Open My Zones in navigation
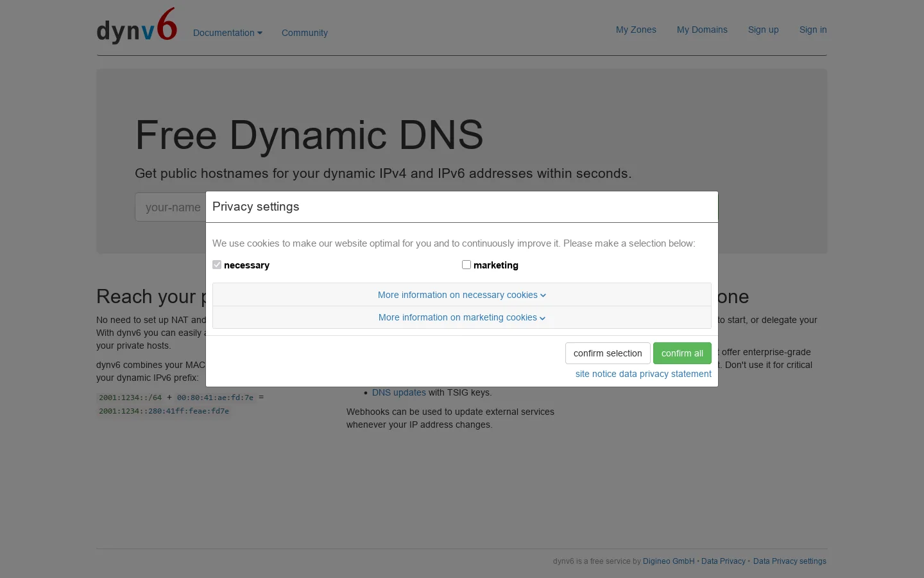The width and height of the screenshot is (924, 578). pyautogui.click(x=636, y=30)
